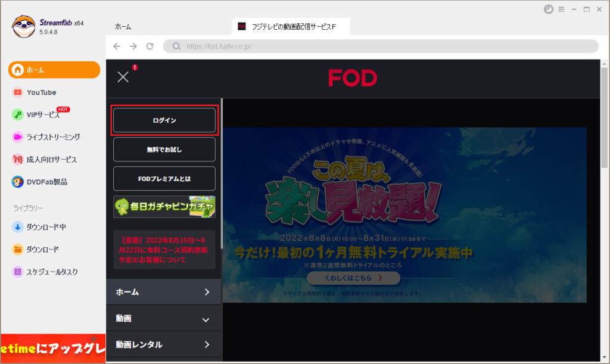Click the address bar search icon
Viewport: 610px width, 364px height.
pos(176,46)
